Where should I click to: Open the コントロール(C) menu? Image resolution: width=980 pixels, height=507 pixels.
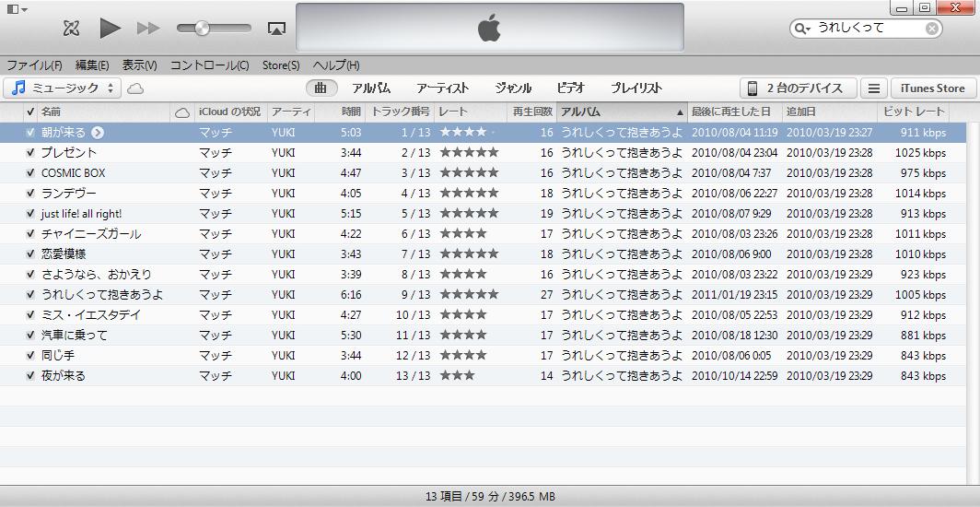pyautogui.click(x=209, y=65)
